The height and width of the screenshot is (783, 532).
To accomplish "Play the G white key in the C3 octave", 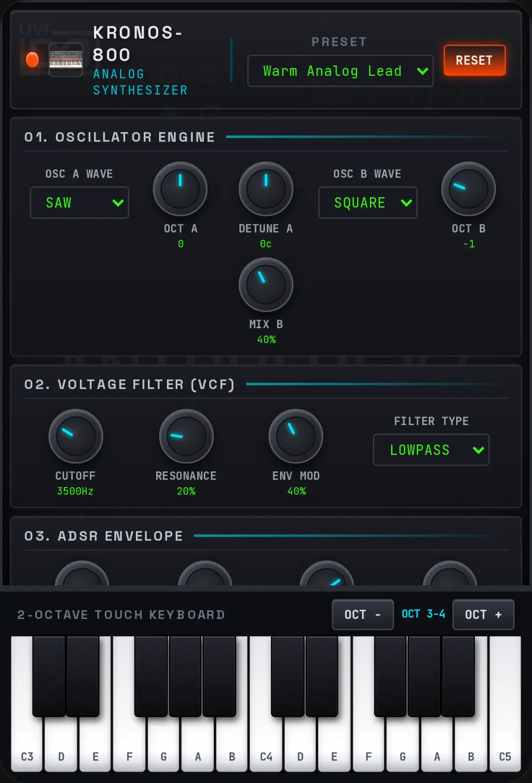I will pyautogui.click(x=164, y=744).
